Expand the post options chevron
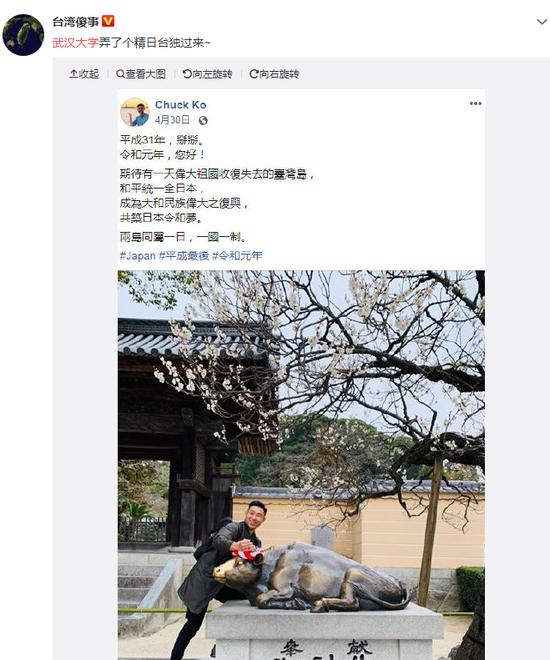Screen dimensions: 550x660 (x=542, y=21)
